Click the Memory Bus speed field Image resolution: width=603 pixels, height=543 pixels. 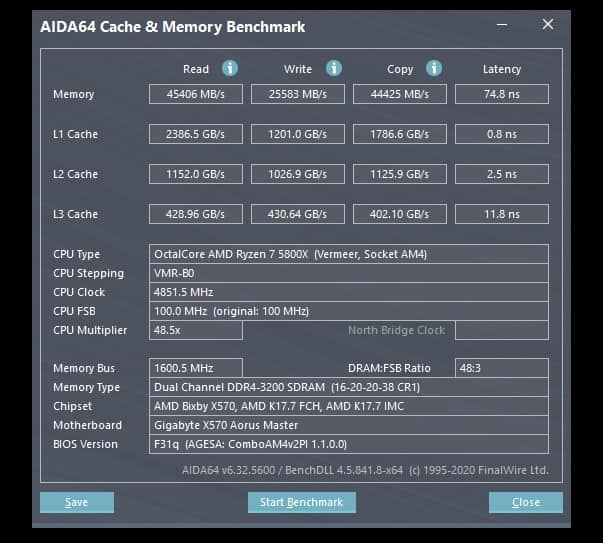pos(196,368)
